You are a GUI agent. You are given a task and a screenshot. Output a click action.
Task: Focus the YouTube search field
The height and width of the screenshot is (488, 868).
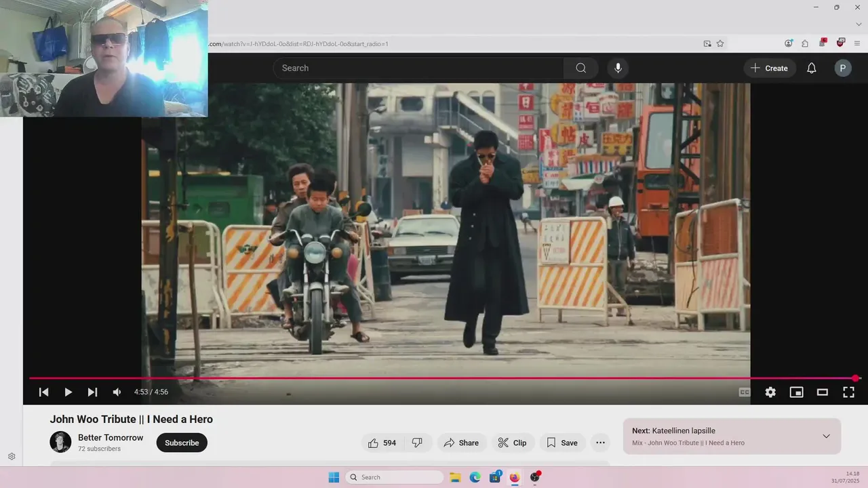(418, 68)
